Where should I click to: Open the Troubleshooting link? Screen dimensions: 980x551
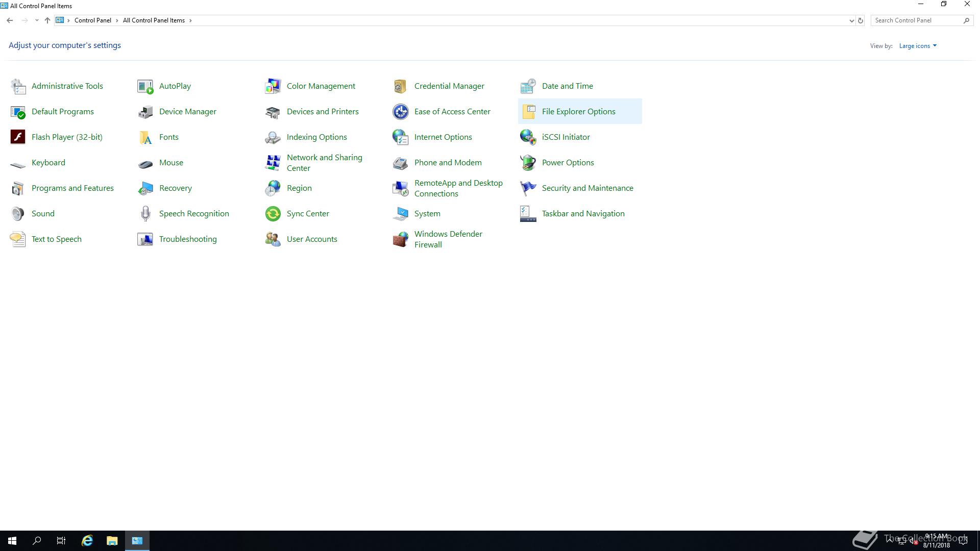click(x=188, y=239)
